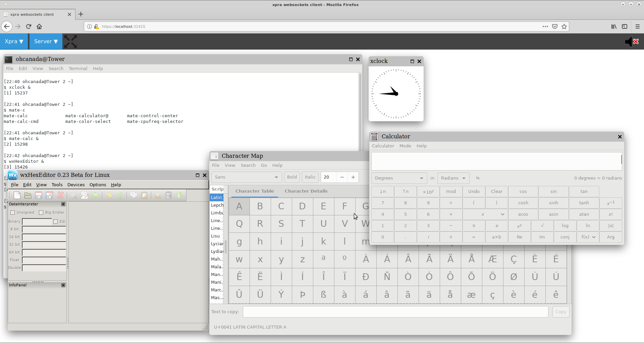
Task: Click the script list scrollbar in Character Map
Action: coord(226,247)
